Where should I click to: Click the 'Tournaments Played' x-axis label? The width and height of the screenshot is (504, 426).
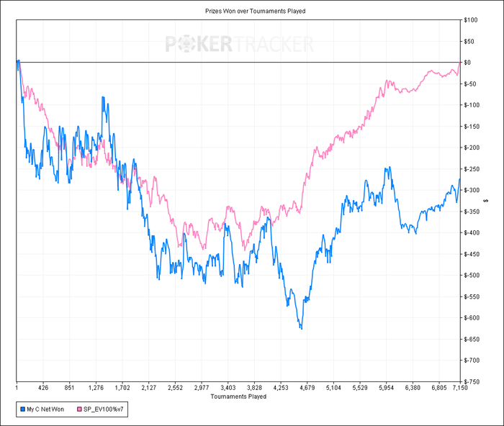(238, 396)
